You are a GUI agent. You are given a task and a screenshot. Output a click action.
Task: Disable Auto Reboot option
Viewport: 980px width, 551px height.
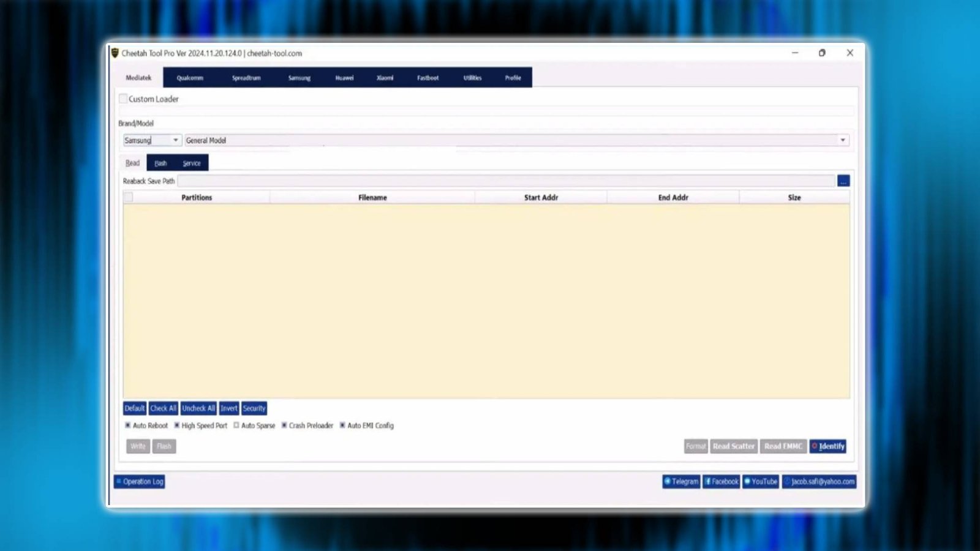pos(127,425)
